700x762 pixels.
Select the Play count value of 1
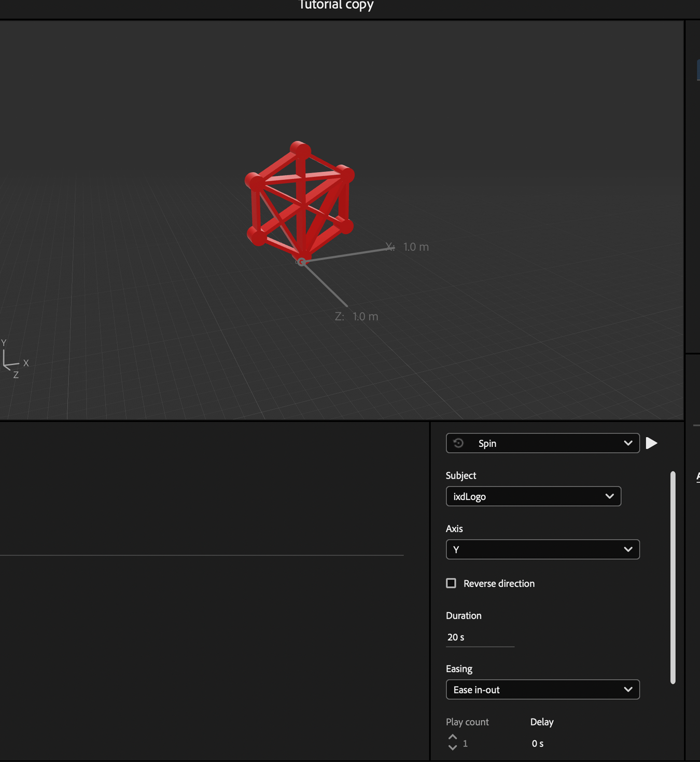tap(465, 743)
